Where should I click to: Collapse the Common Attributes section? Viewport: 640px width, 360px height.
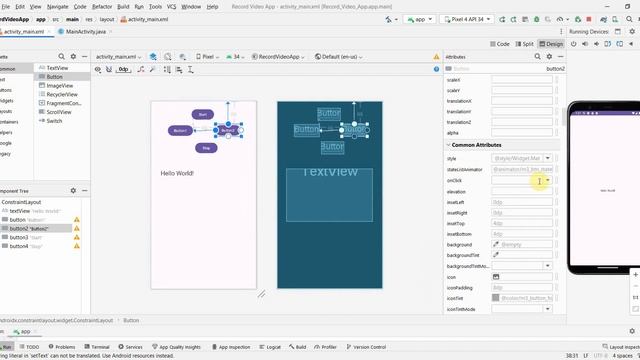tap(448, 145)
